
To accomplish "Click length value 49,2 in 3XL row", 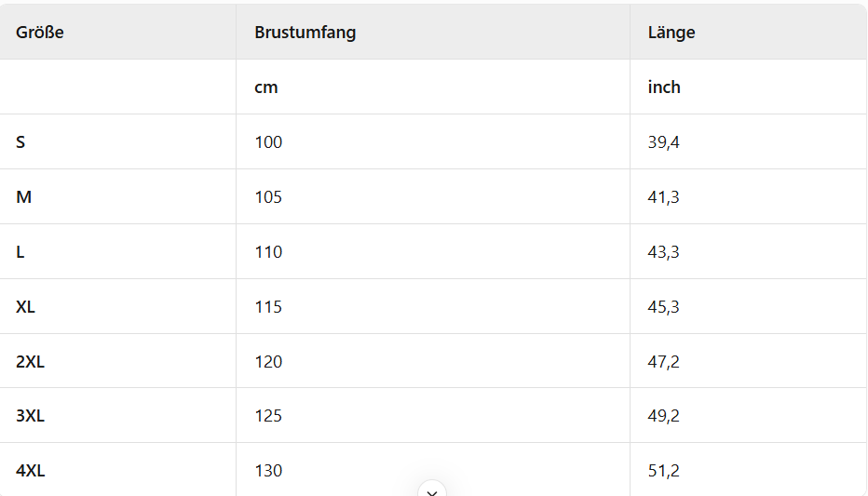I will tap(663, 416).
